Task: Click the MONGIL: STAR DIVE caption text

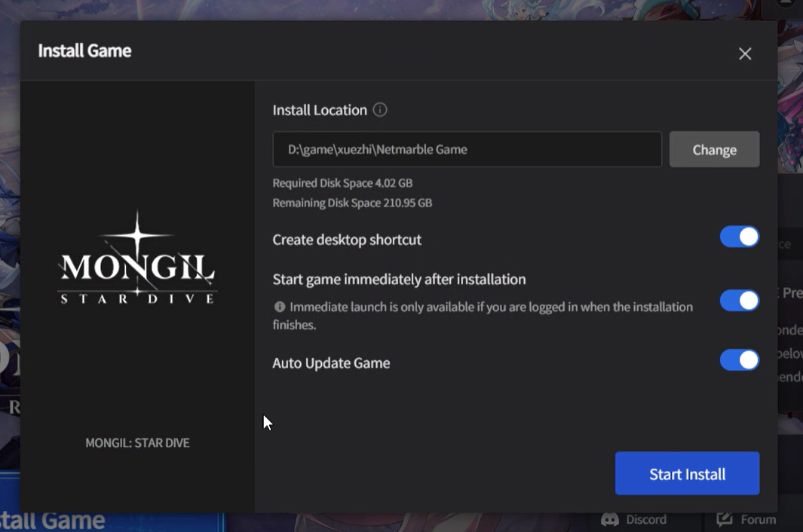Action: [x=137, y=442]
